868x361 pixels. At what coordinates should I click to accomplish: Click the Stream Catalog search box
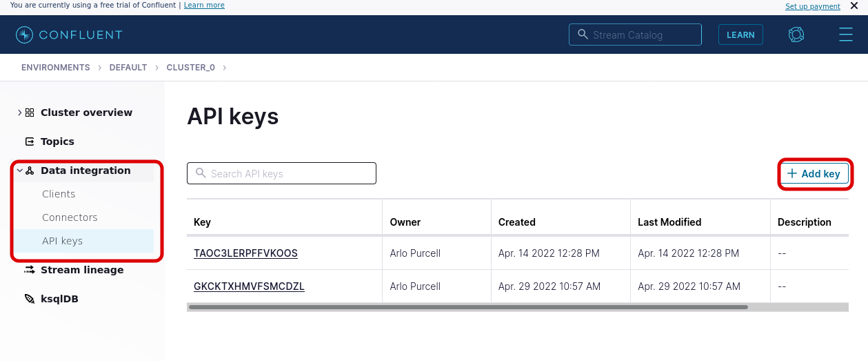pyautogui.click(x=635, y=35)
